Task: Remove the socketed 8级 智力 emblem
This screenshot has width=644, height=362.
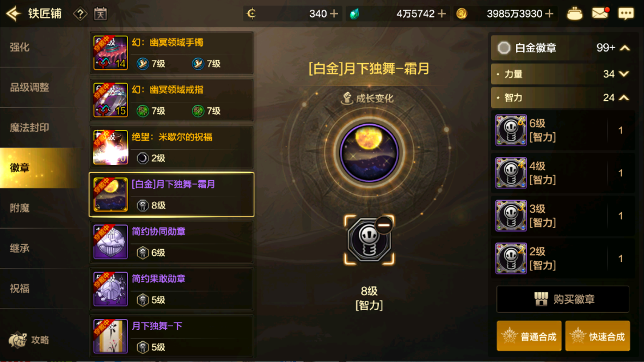Action: (384, 225)
